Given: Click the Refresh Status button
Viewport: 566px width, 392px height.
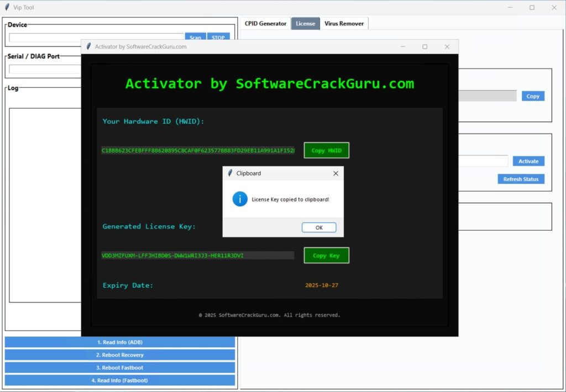Looking at the screenshot, I should [x=521, y=179].
